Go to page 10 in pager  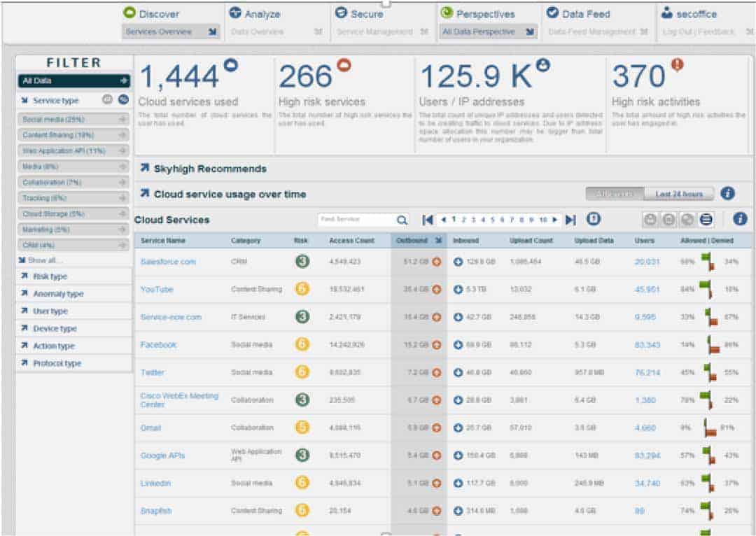[x=543, y=220]
